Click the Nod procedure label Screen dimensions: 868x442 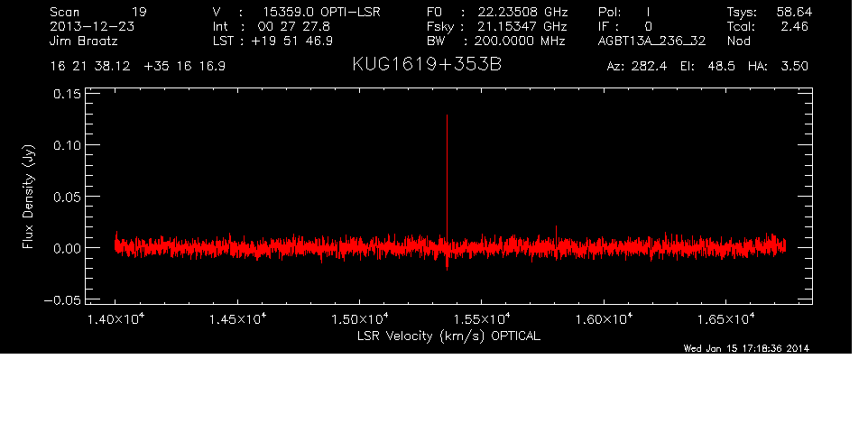click(738, 41)
